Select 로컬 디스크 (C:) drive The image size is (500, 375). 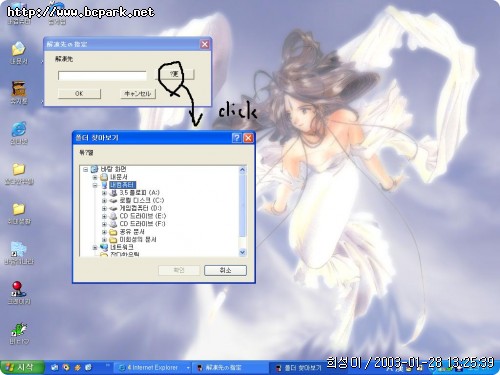pyautogui.click(x=142, y=200)
